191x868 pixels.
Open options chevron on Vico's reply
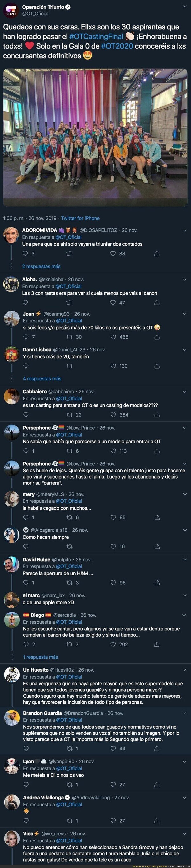tap(184, 834)
